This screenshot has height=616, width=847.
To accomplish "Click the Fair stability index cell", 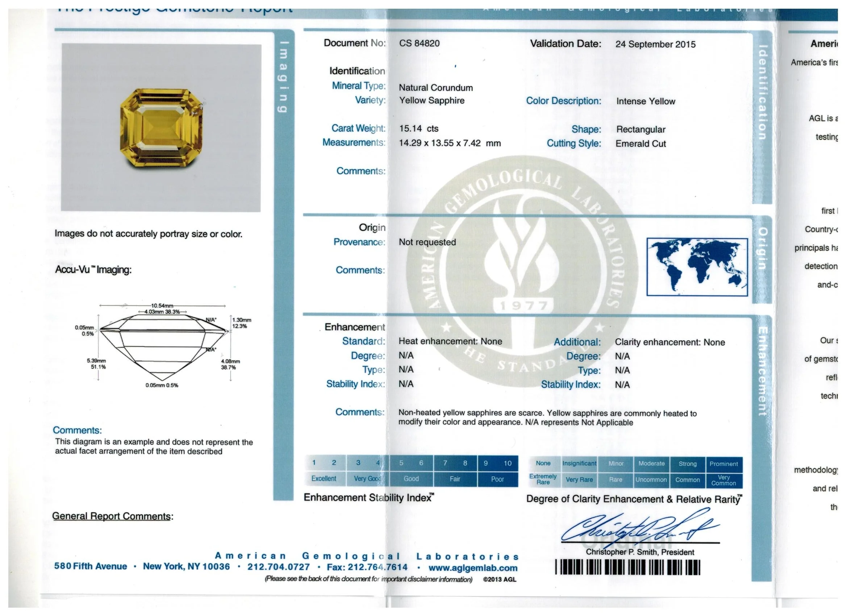I will pos(455,479).
